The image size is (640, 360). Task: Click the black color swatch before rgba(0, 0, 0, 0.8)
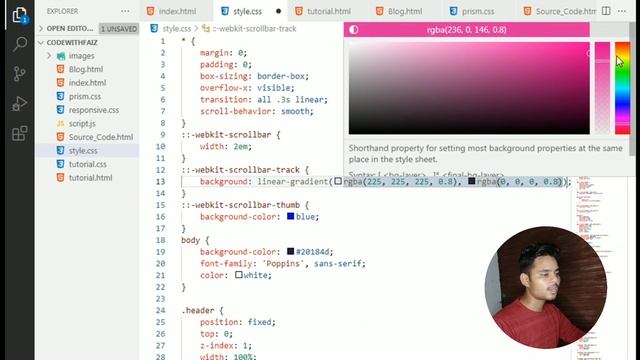point(471,181)
